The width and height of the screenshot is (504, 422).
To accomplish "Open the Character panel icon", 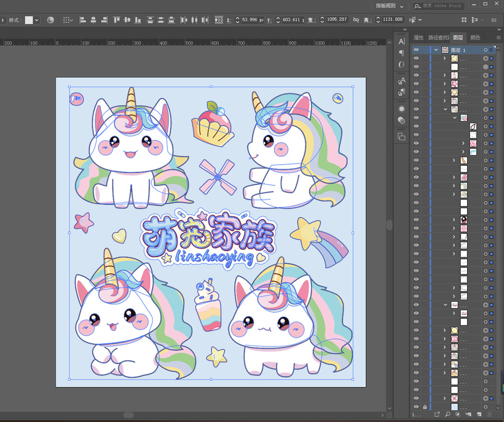I will point(402,41).
